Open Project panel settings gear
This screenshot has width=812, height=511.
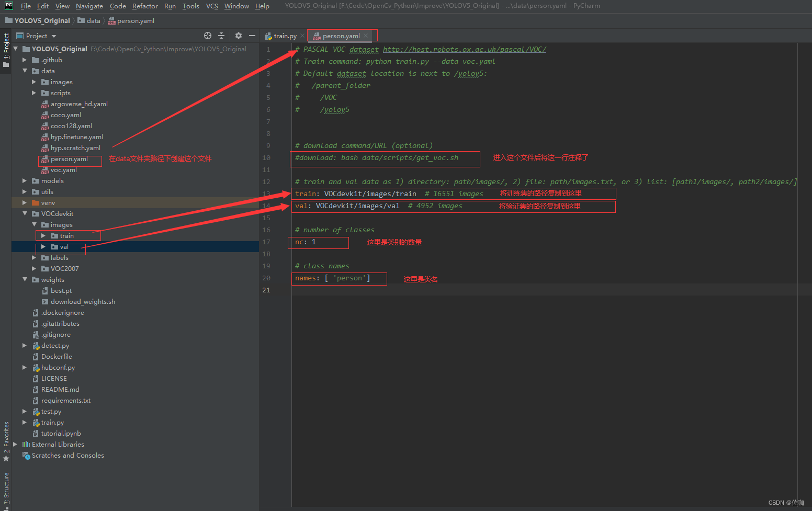[239, 36]
